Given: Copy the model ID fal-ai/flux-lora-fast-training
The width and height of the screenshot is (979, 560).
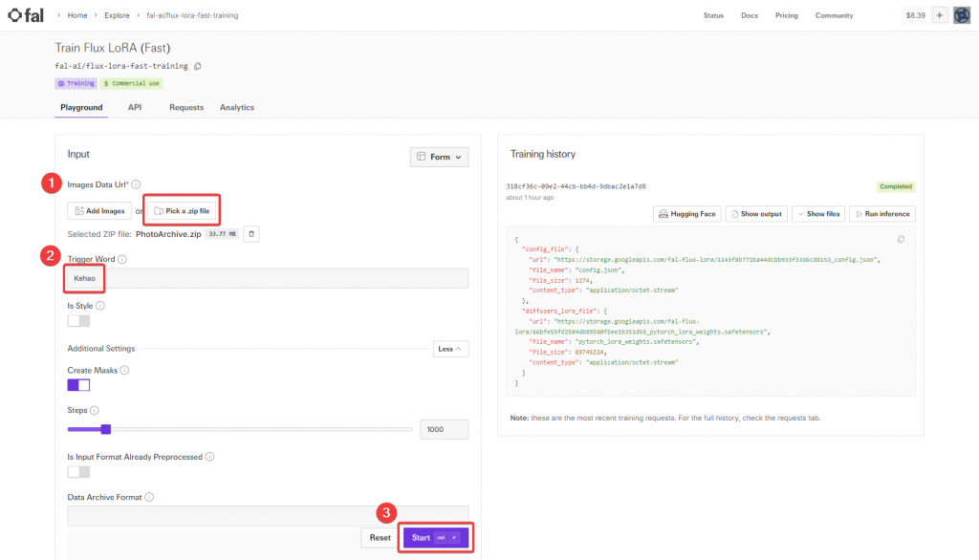Looking at the screenshot, I should [198, 66].
